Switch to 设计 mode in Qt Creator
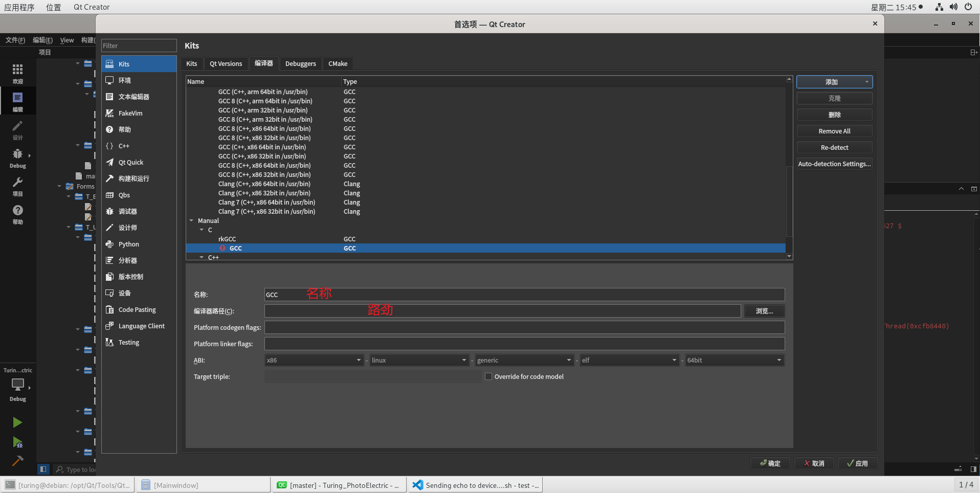Image resolution: width=980 pixels, height=493 pixels. (x=17, y=129)
